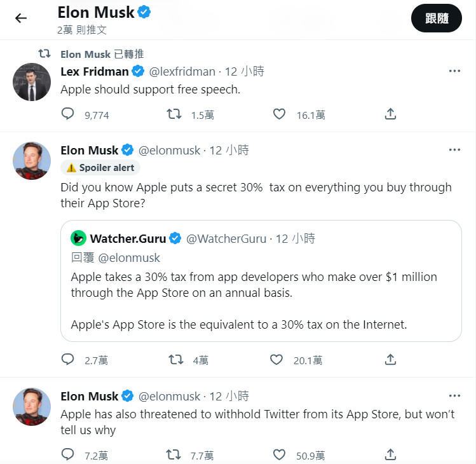Open more options on Lex Fridman tweet
This screenshot has width=476, height=464.
coord(454,71)
